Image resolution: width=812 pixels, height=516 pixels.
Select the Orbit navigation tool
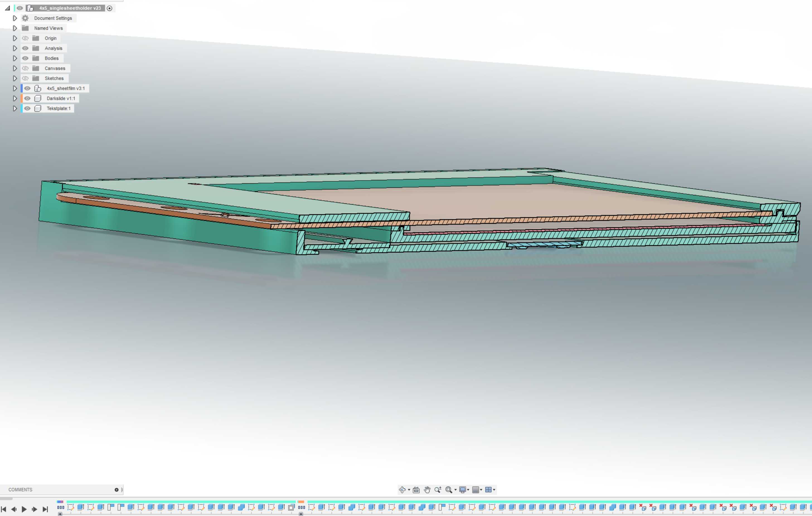402,490
